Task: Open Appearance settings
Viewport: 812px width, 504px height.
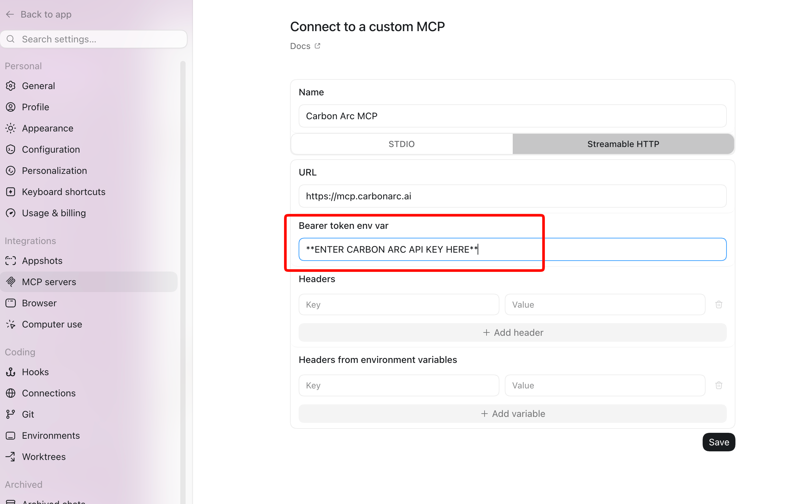Action: pos(89,129)
